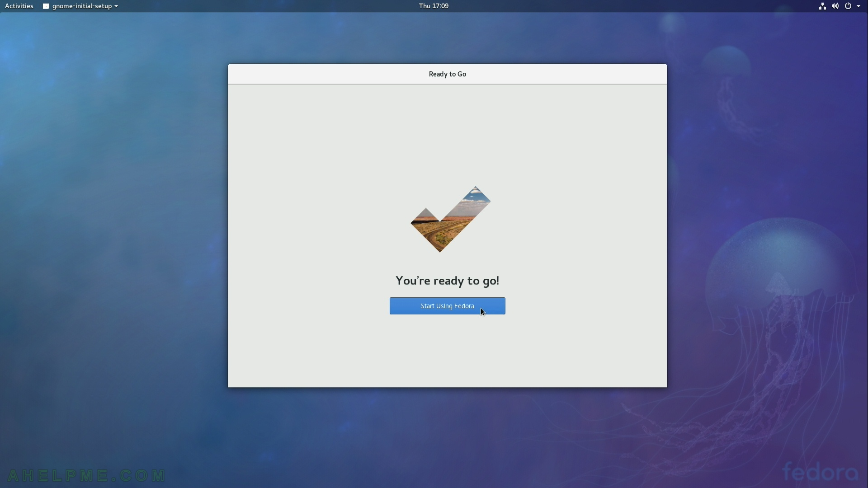Click the 'Ready to Go' title text
Image resolution: width=868 pixels, height=488 pixels.
(448, 74)
